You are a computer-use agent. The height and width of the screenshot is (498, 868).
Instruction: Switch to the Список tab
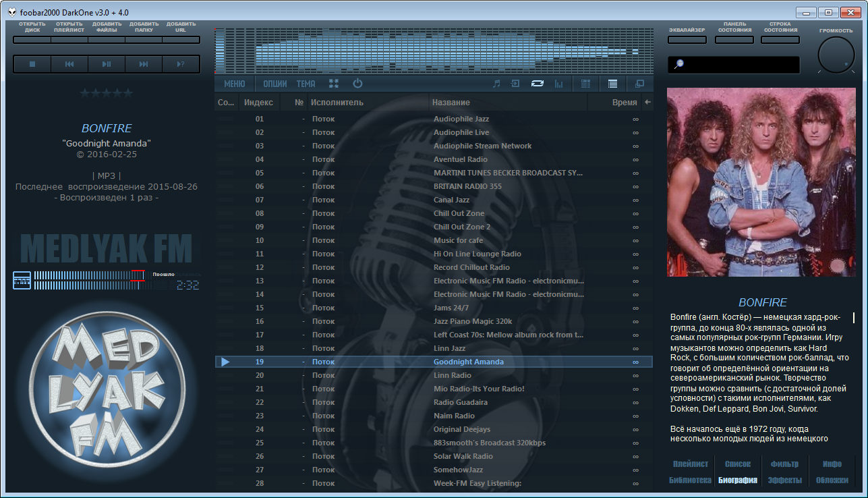point(738,464)
